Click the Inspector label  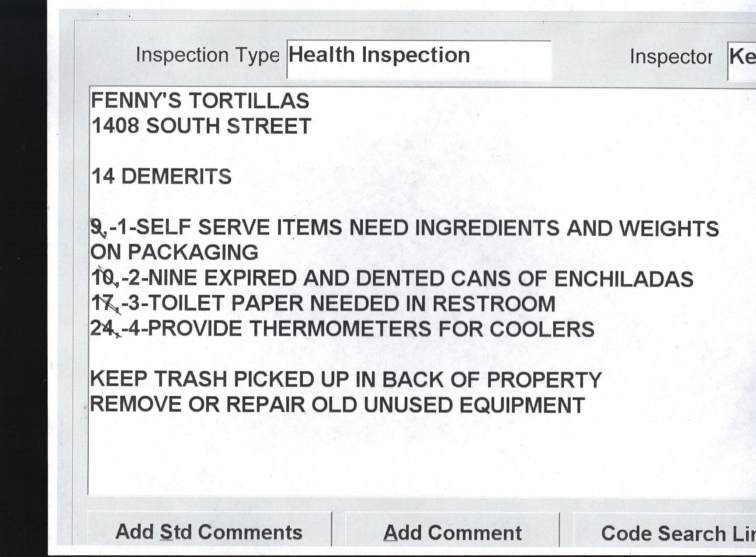tap(670, 57)
